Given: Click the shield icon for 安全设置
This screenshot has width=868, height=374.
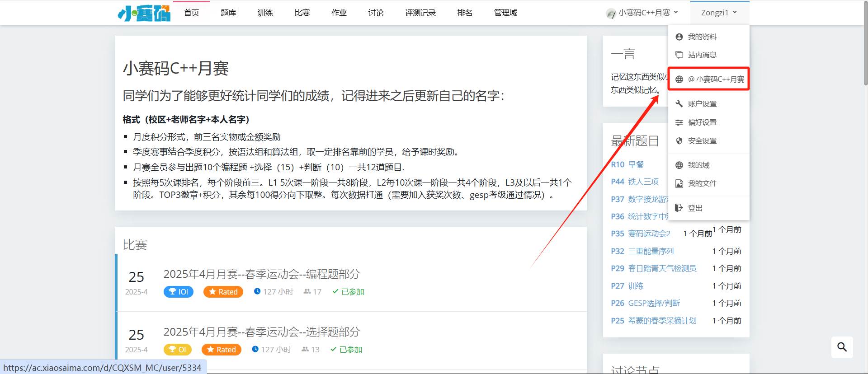Looking at the screenshot, I should (x=679, y=140).
